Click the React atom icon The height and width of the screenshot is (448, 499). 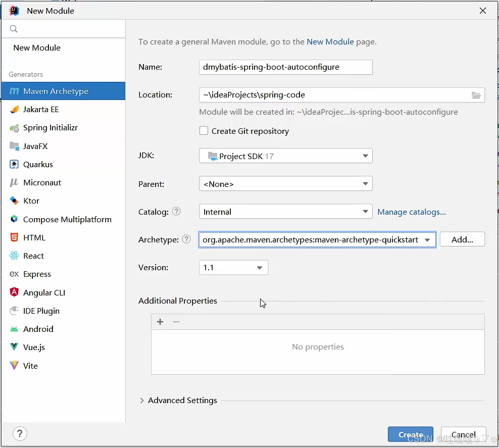14,256
